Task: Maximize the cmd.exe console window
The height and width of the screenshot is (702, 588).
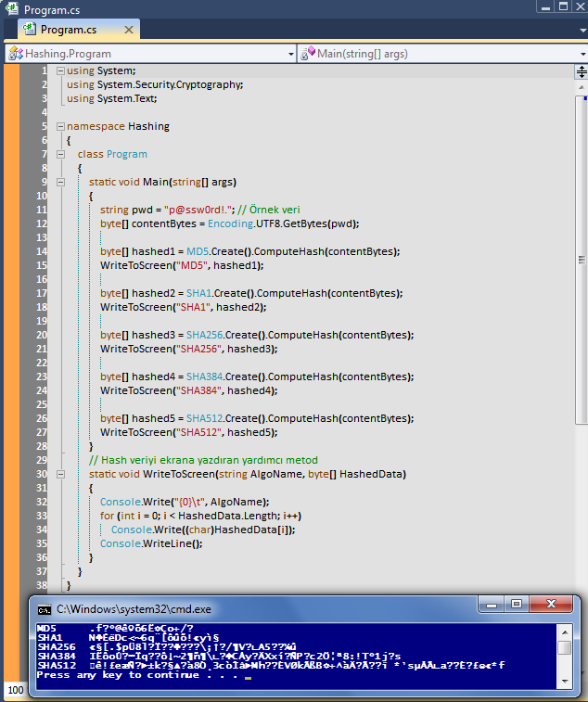Action: coord(517,605)
